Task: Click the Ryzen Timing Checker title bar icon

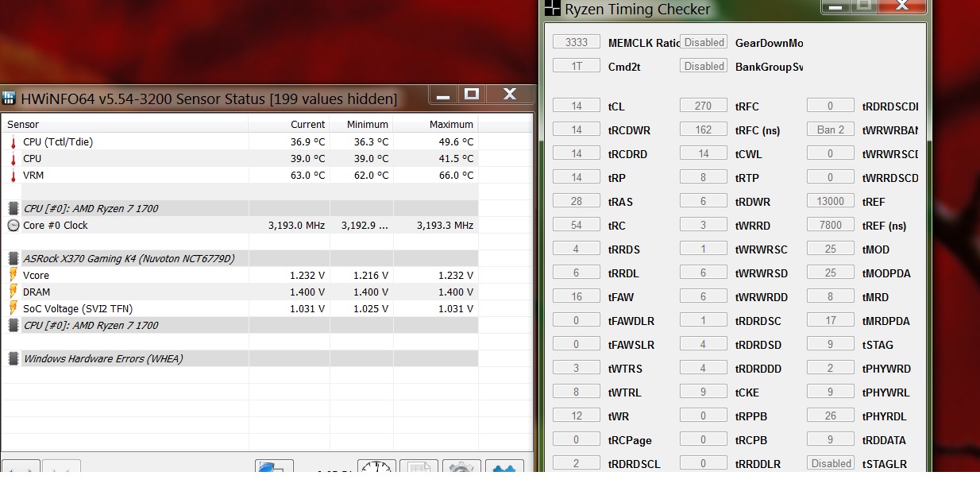Action: click(x=553, y=10)
